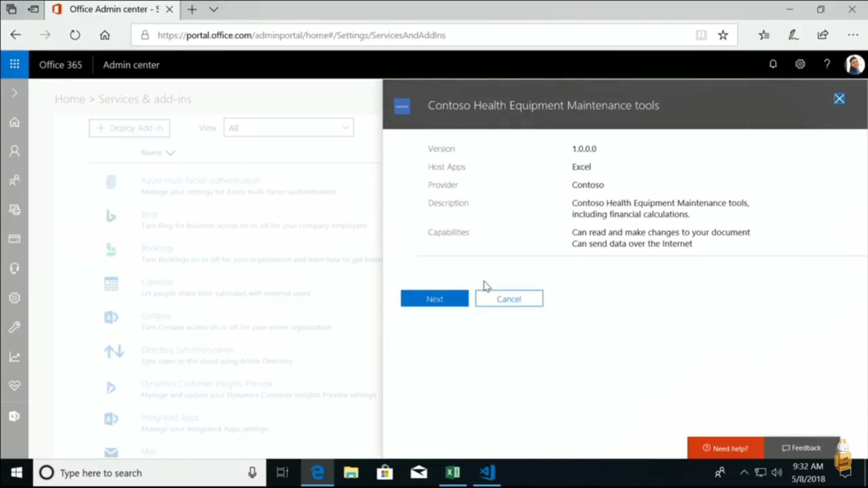The height and width of the screenshot is (488, 868).
Task: Click browser Back arrow
Action: pyautogui.click(x=16, y=35)
